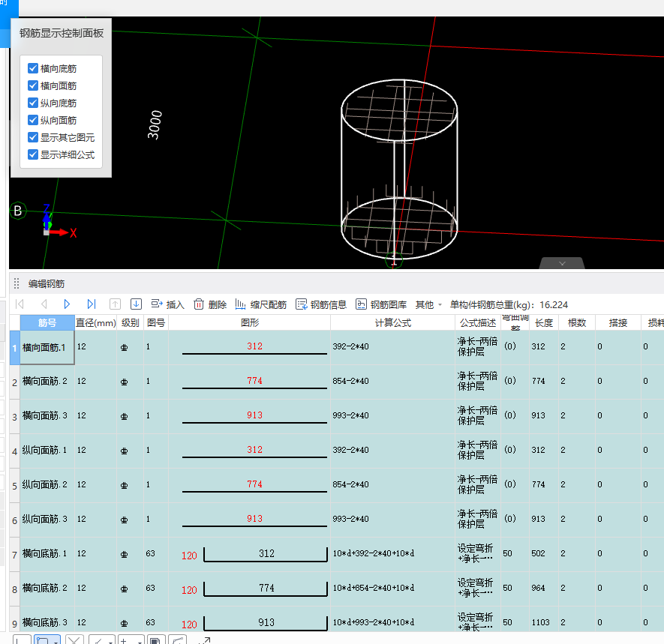Click formula 10*d+392-2*40+10*d in row 7
The image size is (664, 644).
tap(374, 553)
